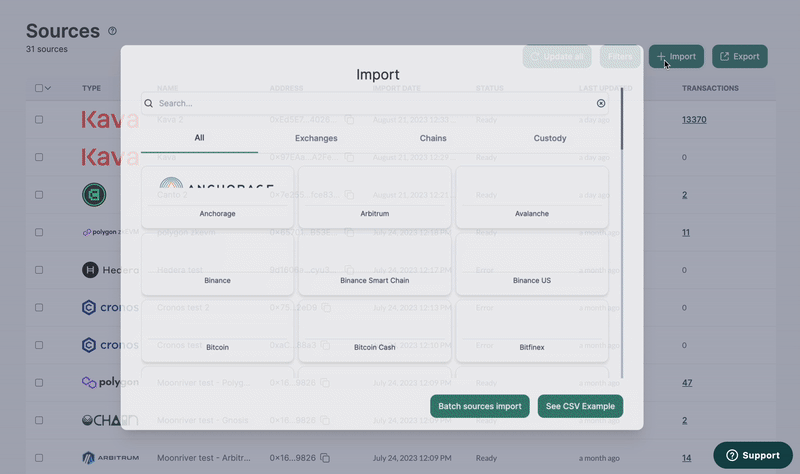The image size is (800, 474).
Task: Click the 0x16...9826 address in Moonriver test - Arbitr... row
Action: 292,458
